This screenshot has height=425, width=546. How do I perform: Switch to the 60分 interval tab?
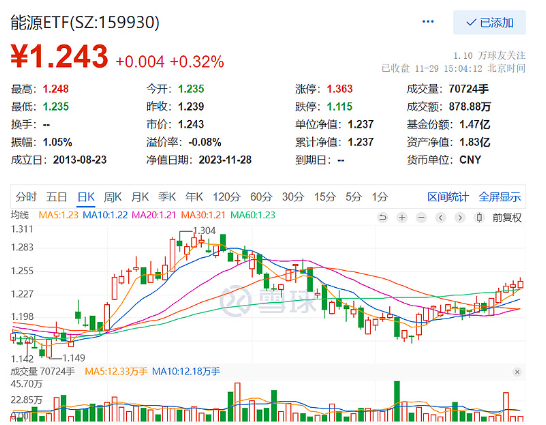pos(261,197)
